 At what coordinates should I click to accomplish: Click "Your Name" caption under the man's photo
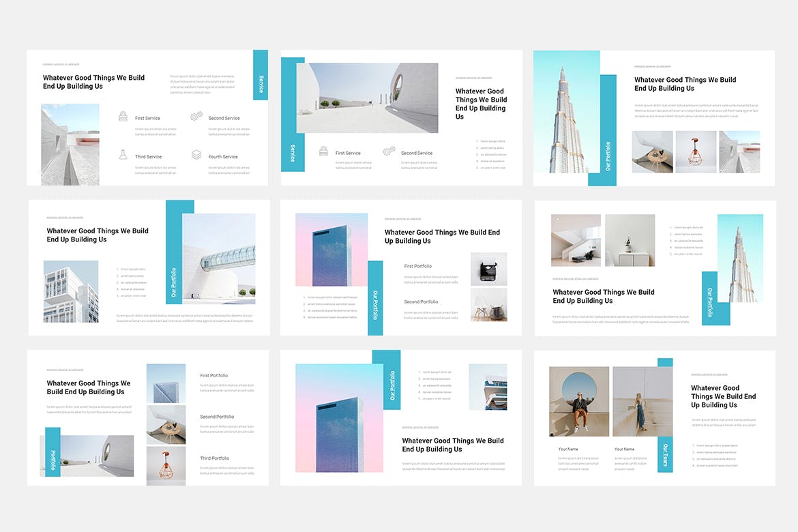[x=567, y=449]
